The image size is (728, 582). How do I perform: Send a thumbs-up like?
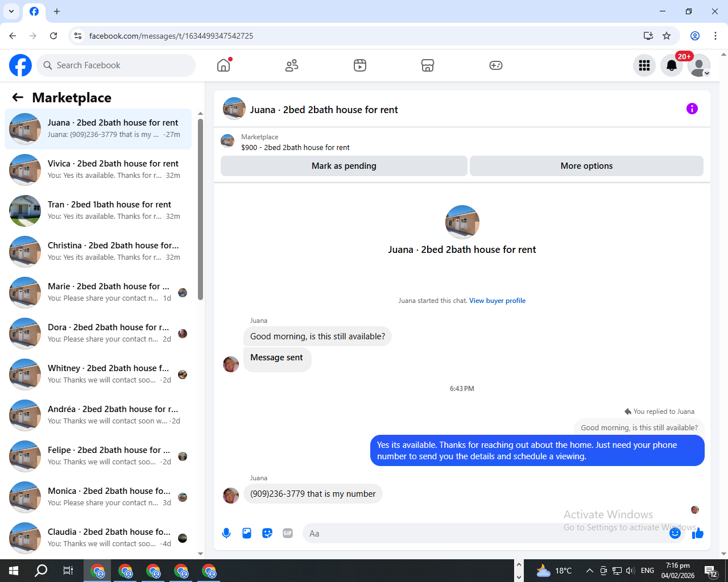[698, 533]
